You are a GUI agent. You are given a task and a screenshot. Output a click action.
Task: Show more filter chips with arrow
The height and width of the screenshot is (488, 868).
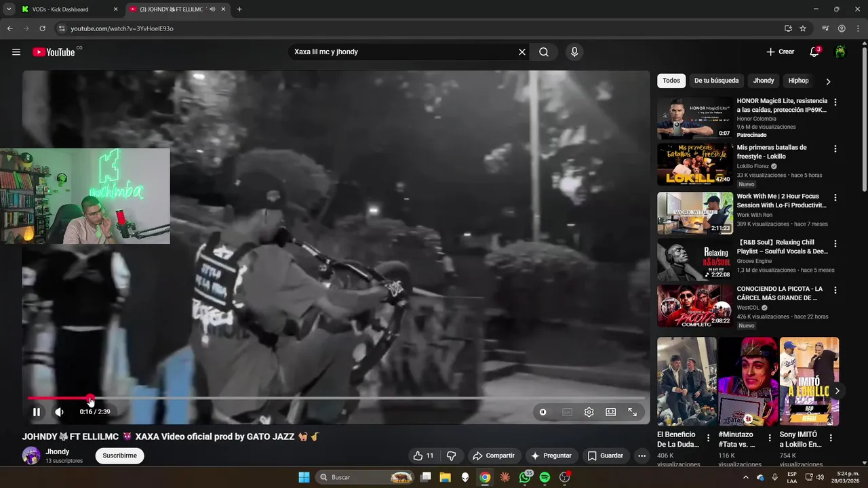tap(828, 81)
